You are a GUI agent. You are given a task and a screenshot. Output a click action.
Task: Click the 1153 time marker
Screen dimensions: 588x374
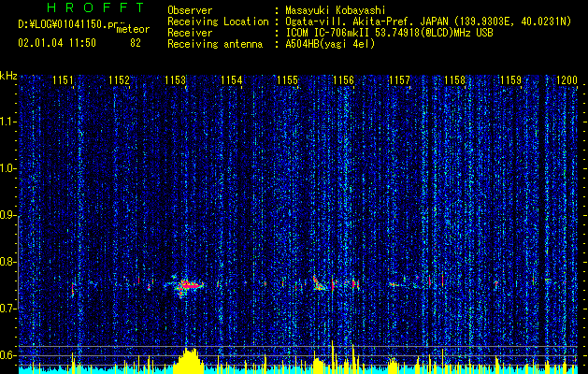(x=175, y=79)
